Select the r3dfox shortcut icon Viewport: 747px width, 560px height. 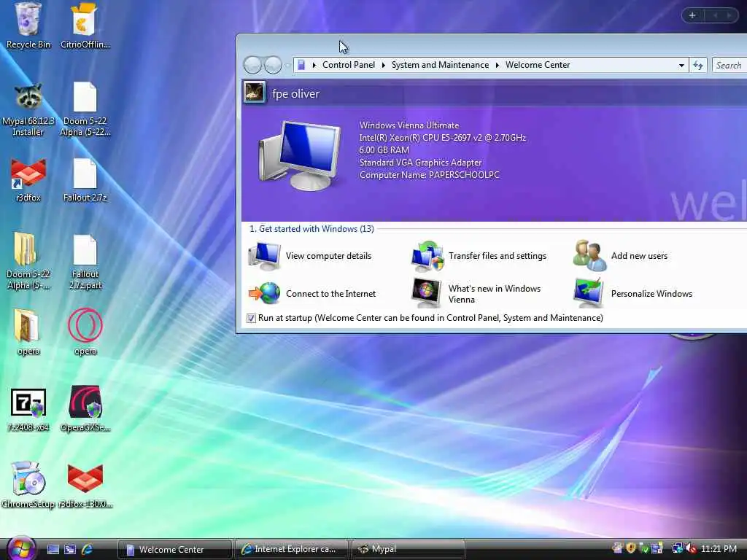pos(28,173)
